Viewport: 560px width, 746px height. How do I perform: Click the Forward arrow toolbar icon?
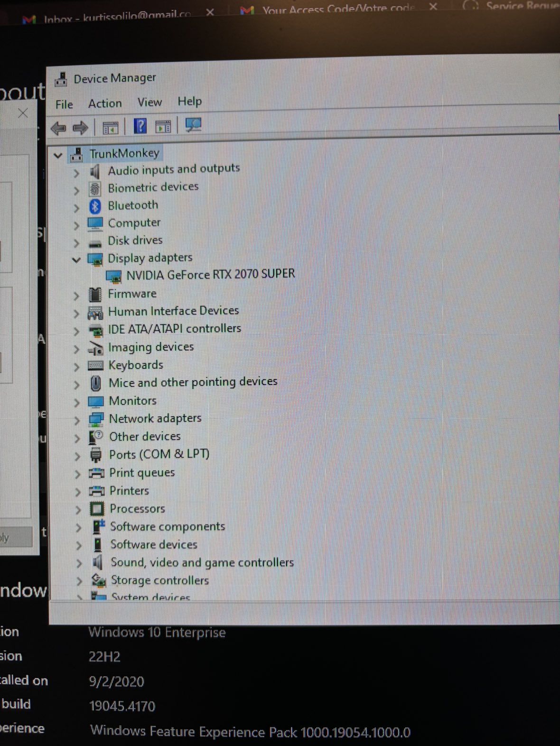coord(80,128)
